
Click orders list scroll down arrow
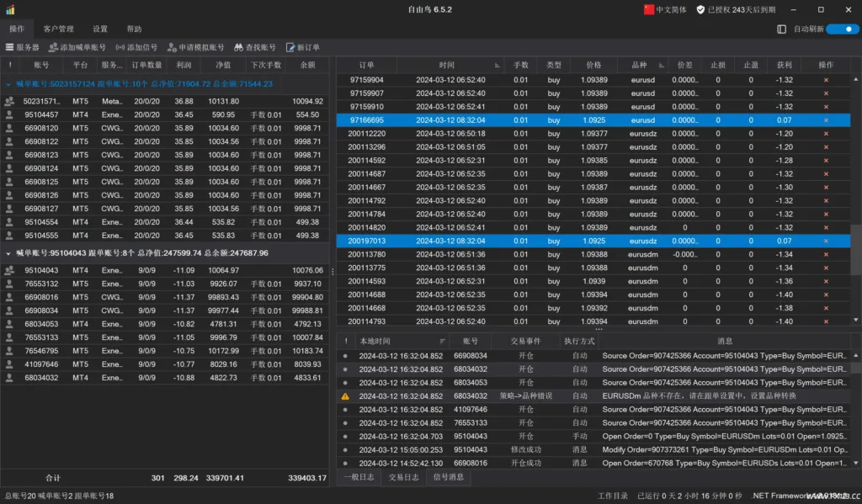(856, 320)
